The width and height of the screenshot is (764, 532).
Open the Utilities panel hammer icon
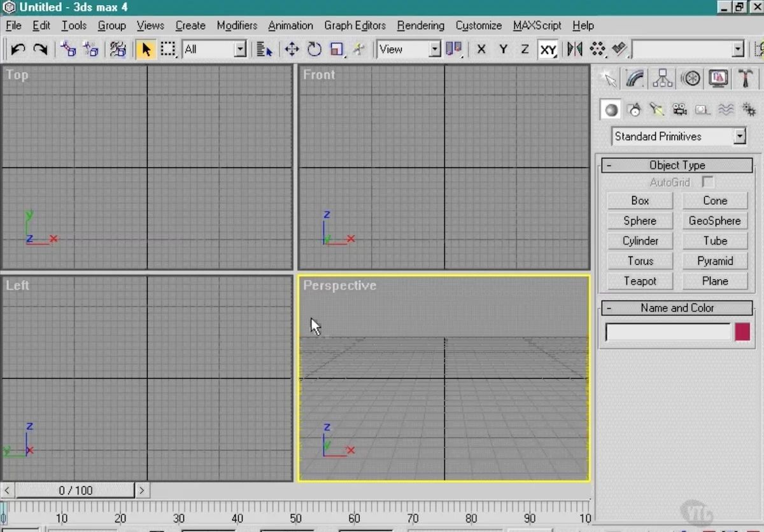point(746,78)
